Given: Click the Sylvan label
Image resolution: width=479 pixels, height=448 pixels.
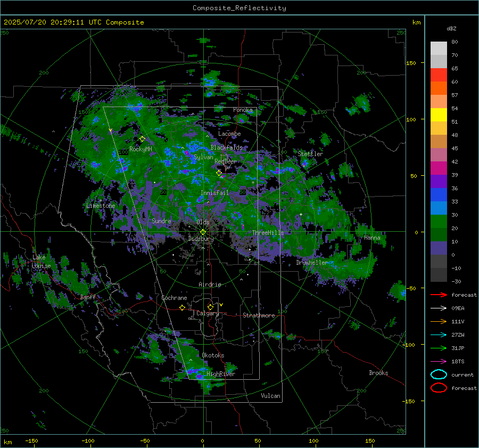Looking at the screenshot, I should [203, 157].
